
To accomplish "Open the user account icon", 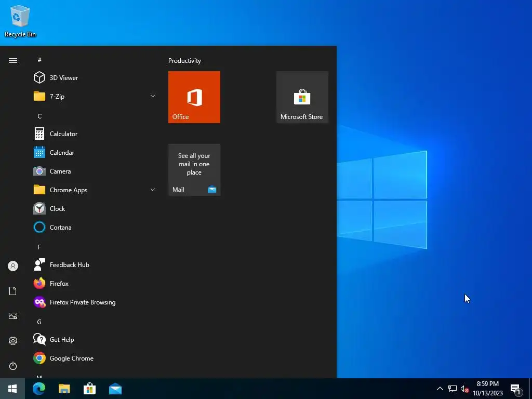I will 13,266.
